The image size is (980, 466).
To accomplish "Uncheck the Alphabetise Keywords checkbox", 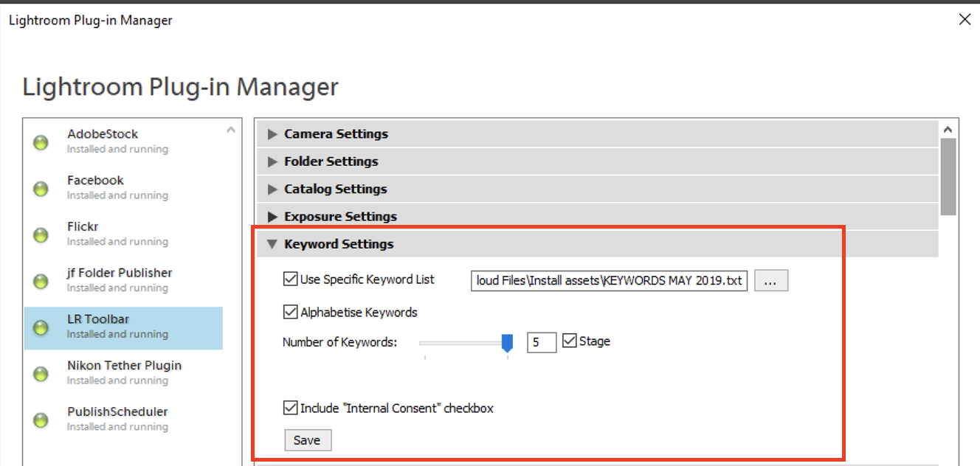I will point(290,312).
